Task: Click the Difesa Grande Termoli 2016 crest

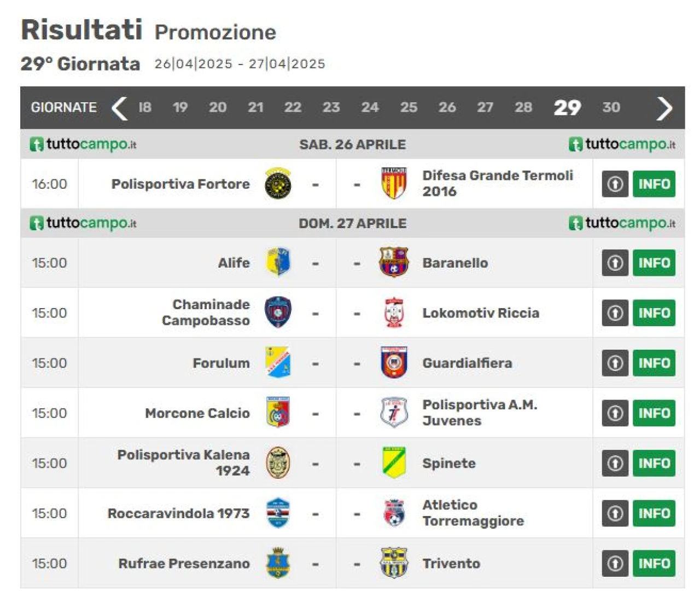Action: point(394,184)
